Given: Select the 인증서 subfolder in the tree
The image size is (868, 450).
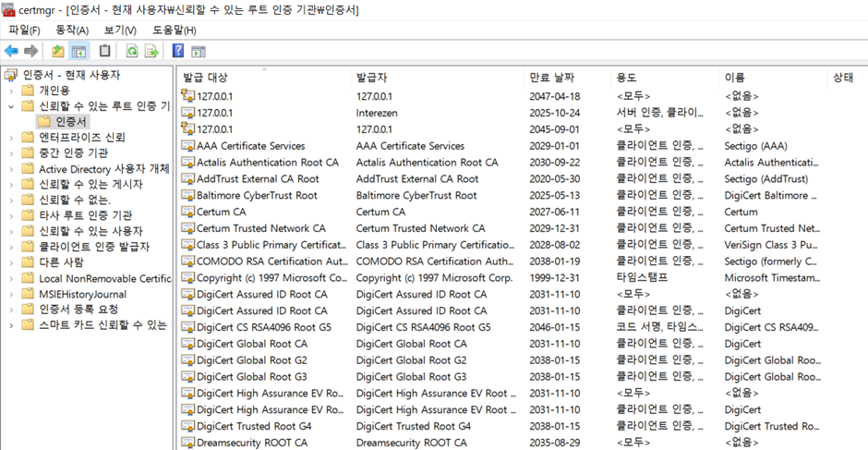Looking at the screenshot, I should [x=71, y=121].
